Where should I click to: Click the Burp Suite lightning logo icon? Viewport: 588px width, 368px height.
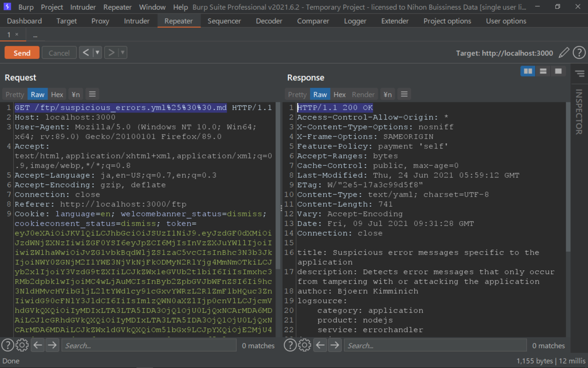pos(7,7)
